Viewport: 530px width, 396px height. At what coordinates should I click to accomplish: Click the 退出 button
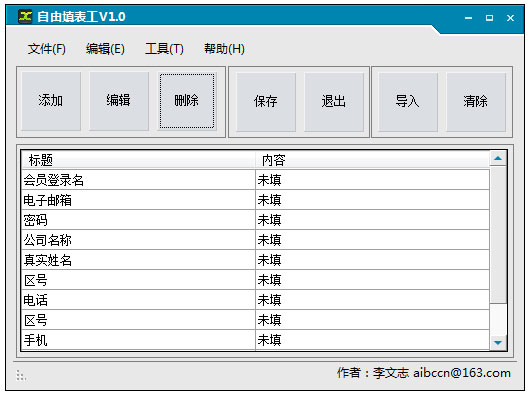pyautogui.click(x=334, y=101)
